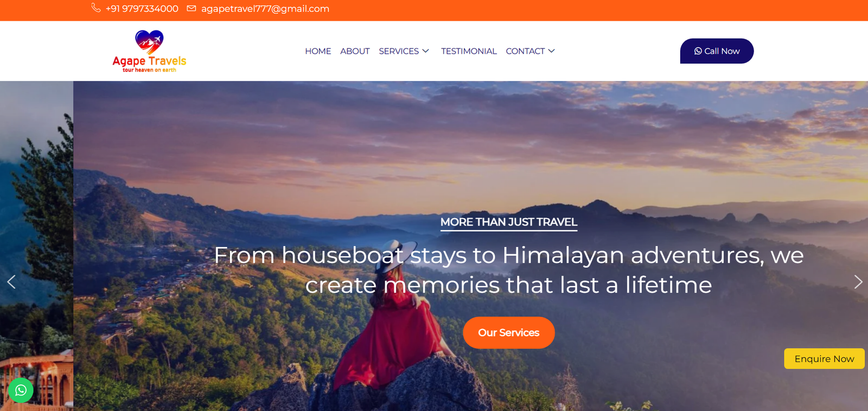Viewport: 868px width, 411px height.
Task: Open the SERVICES menu item
Action: [x=399, y=51]
